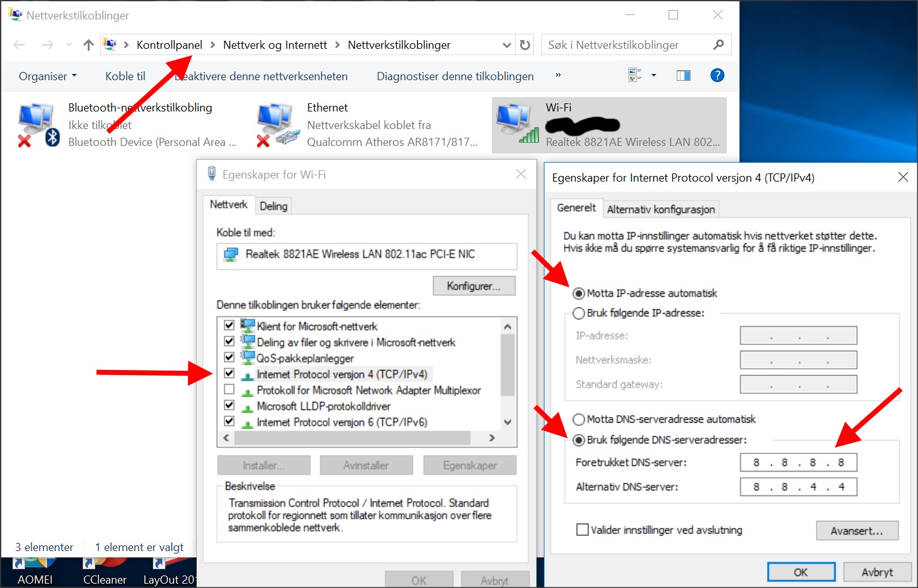Toggle Internet Protocol versjon 4 checkbox
The image size is (918, 588).
229,374
